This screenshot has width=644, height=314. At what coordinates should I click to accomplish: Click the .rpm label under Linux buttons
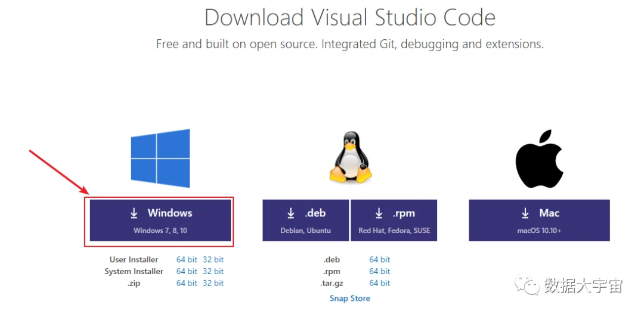click(332, 271)
